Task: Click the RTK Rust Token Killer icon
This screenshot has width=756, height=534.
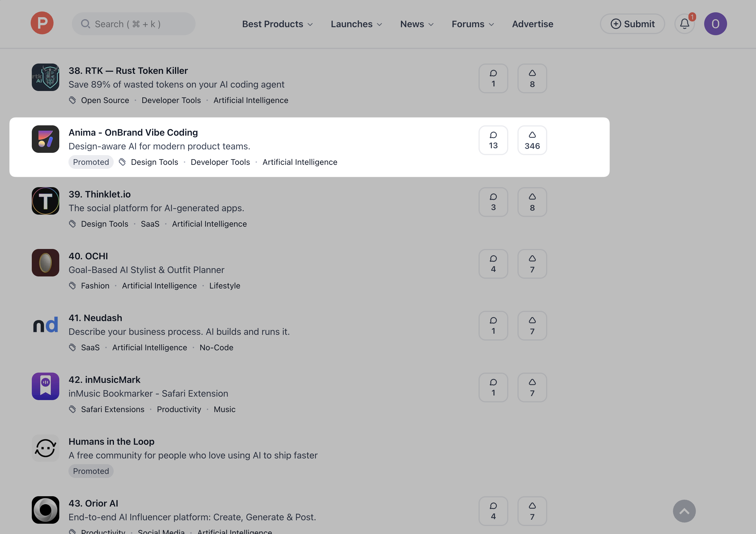Action: (46, 77)
